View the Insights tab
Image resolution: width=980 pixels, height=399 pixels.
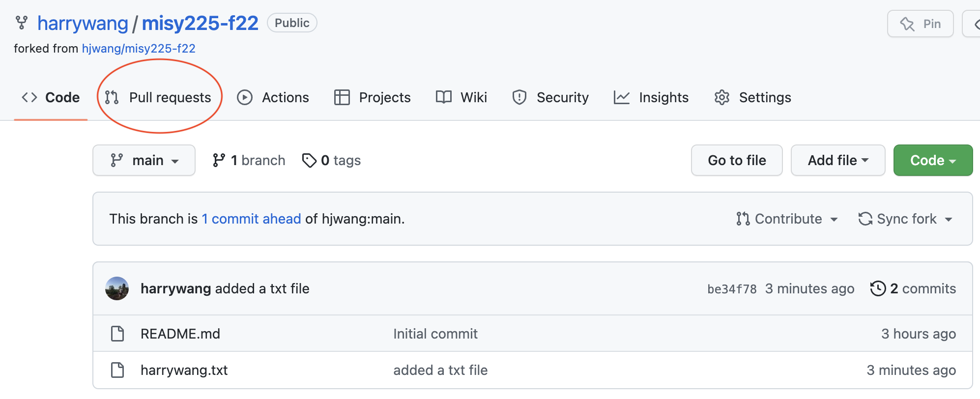click(x=651, y=97)
